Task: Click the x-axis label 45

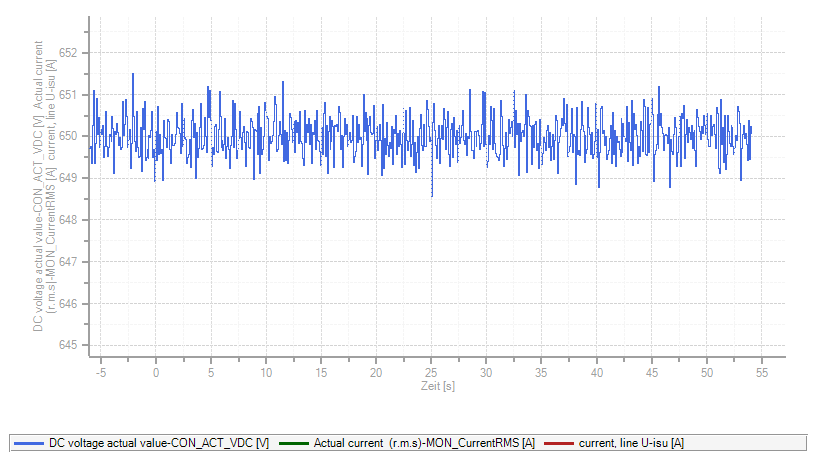Action: pyautogui.click(x=651, y=373)
